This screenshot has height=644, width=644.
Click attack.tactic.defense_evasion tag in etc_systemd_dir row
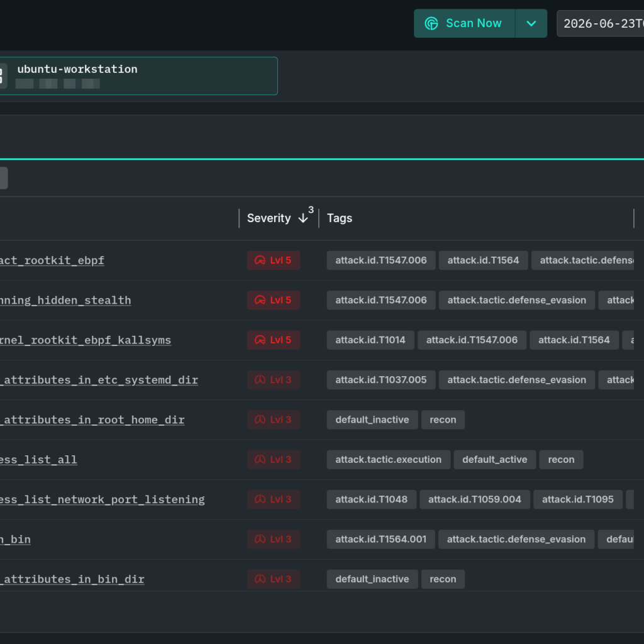tap(517, 380)
